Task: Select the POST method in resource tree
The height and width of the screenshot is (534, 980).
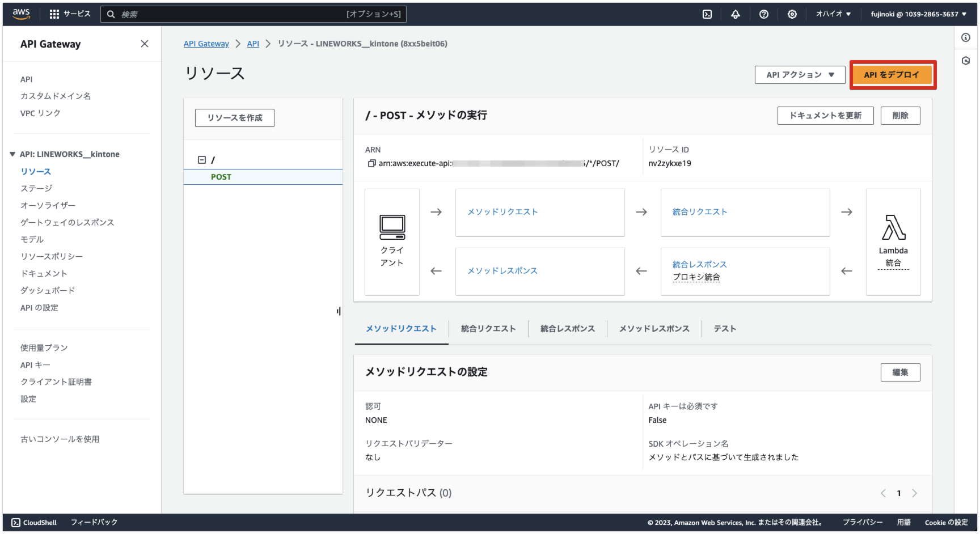Action: (221, 177)
